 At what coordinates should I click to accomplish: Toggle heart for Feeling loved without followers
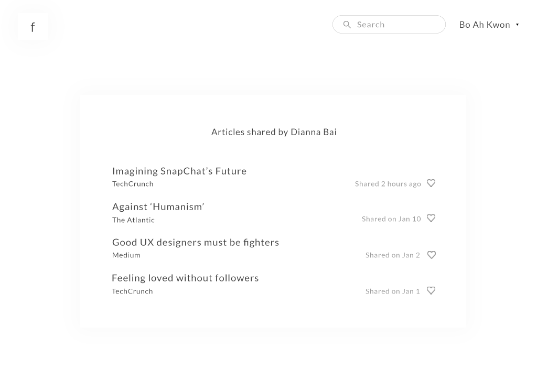[431, 291]
